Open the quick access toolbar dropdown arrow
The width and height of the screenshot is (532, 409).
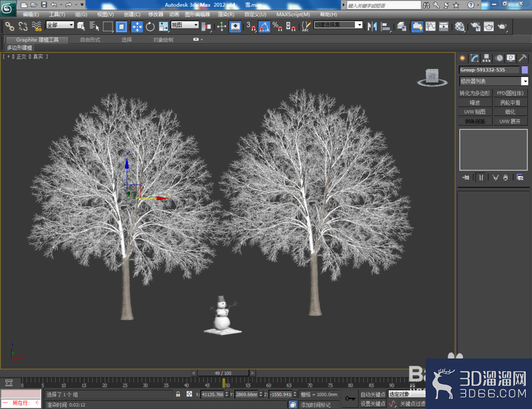(82, 5)
